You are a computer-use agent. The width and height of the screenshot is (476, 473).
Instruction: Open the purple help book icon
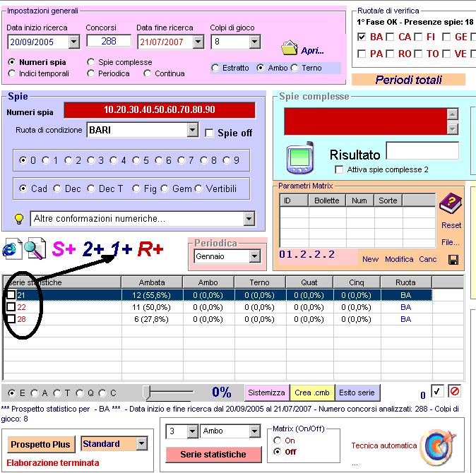click(451, 203)
